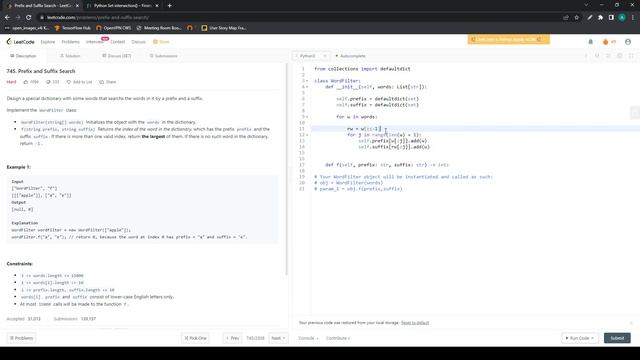The image size is (640, 360).
Task: Switch to the Submissions tab
Action: 163,56
